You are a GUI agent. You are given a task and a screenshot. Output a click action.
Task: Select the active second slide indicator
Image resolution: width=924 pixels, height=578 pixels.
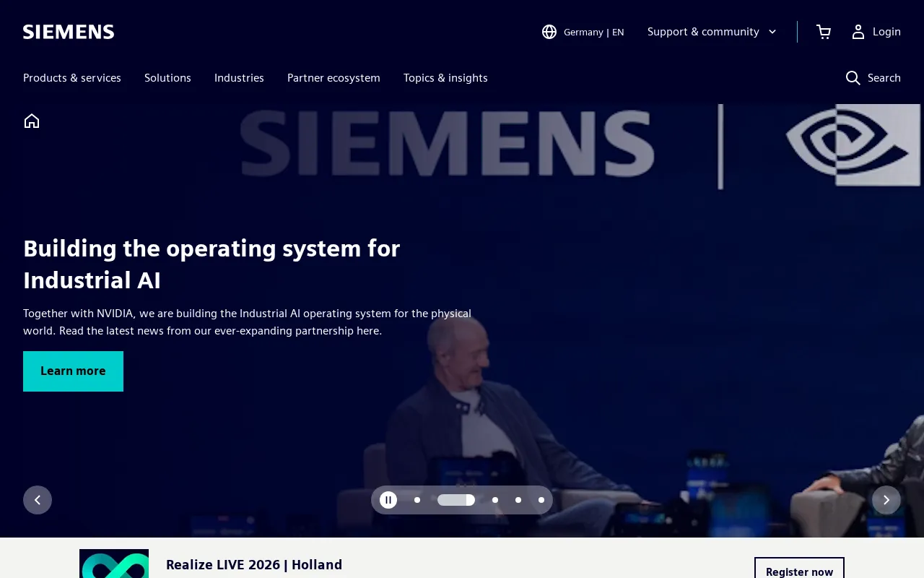[456, 500]
